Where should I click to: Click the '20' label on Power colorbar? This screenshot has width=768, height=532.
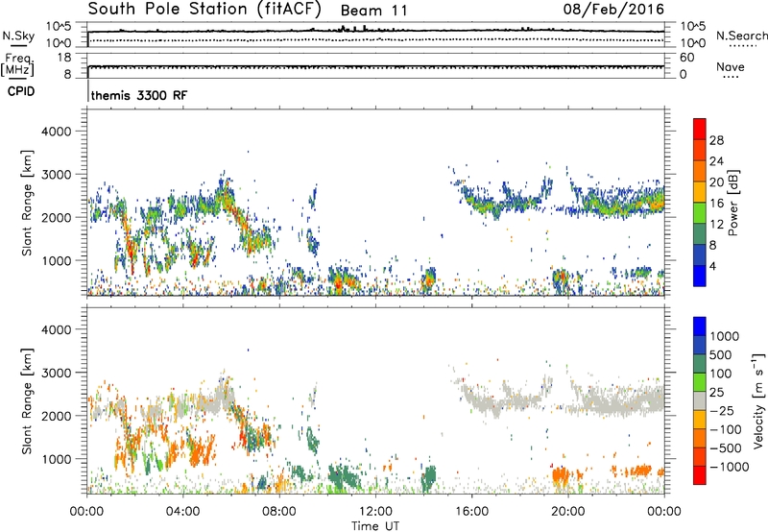point(716,182)
